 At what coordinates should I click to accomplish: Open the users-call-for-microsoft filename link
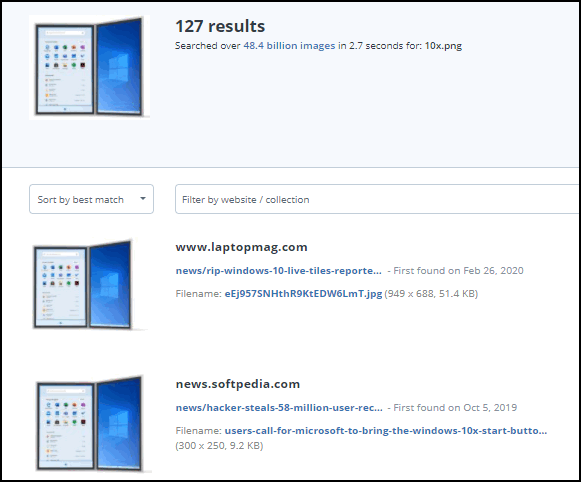click(x=386, y=431)
